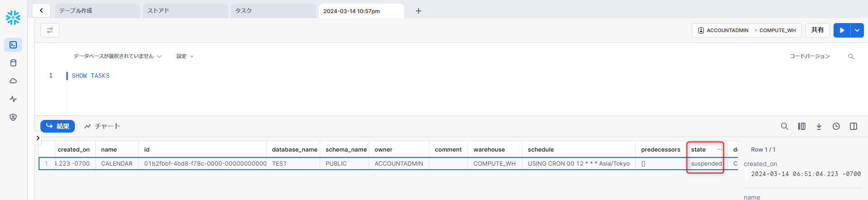Viewport: 868px width, 200px height.
Task: Open the database selection dropdown
Action: tap(117, 56)
